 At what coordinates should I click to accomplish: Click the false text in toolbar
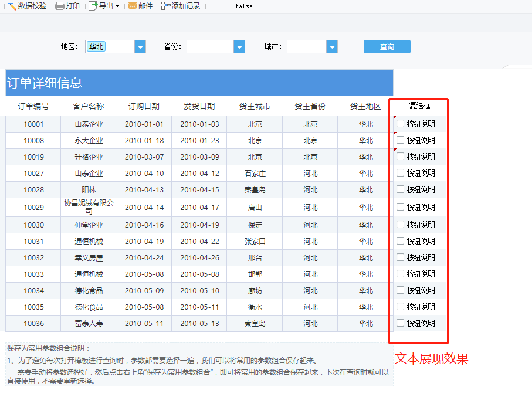[243, 6]
